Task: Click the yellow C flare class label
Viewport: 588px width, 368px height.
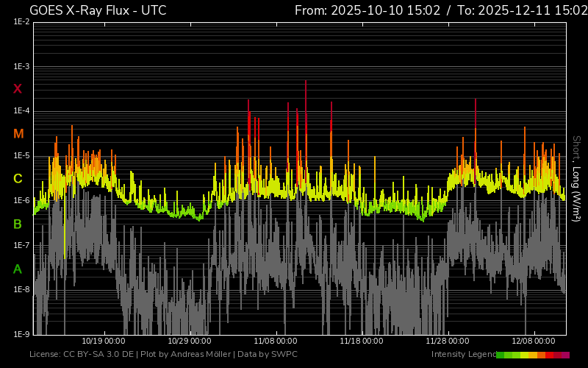Action: tap(18, 179)
